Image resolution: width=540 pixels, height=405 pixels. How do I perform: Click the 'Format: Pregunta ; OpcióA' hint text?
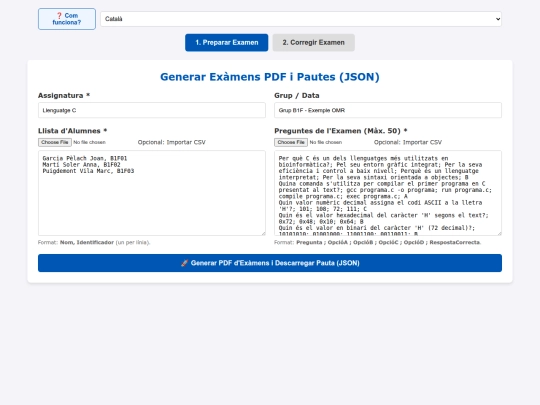tap(377, 242)
